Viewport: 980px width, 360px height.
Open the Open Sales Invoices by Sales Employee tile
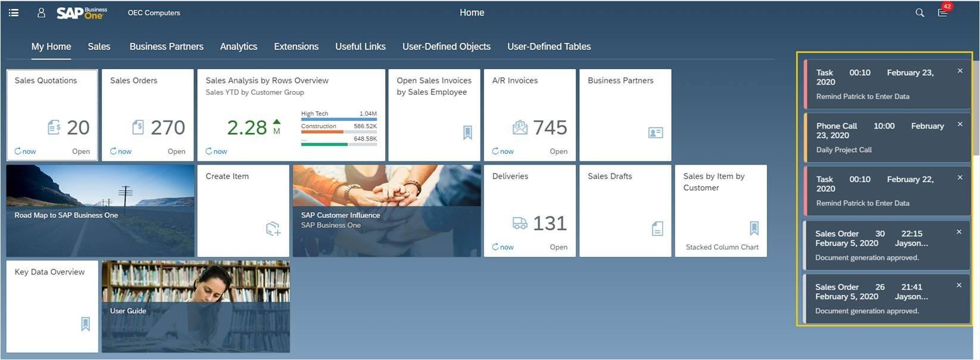435,115
